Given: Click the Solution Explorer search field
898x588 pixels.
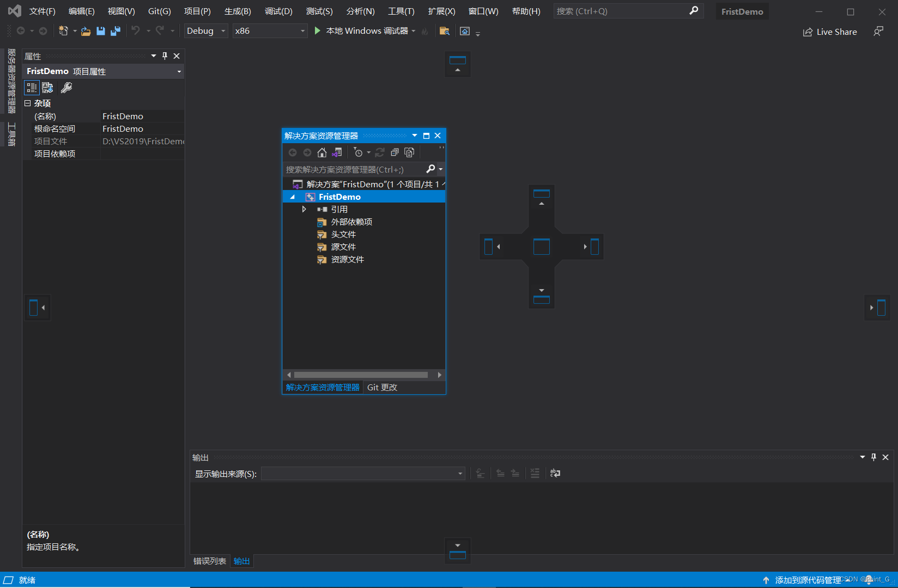Looking at the screenshot, I should pyautogui.click(x=354, y=169).
